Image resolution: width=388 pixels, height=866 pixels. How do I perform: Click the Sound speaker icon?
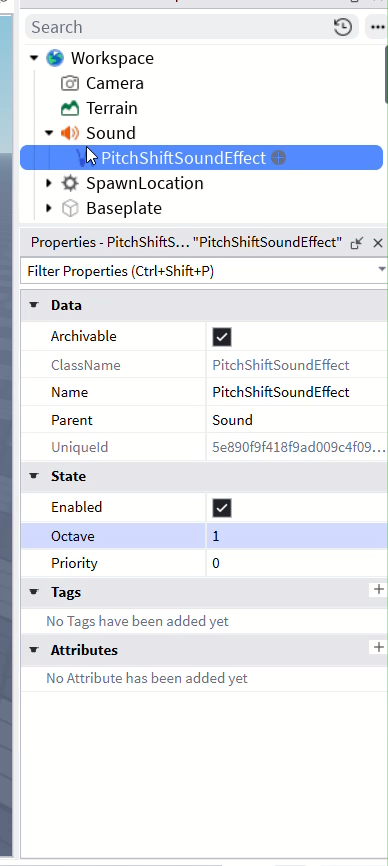point(70,133)
